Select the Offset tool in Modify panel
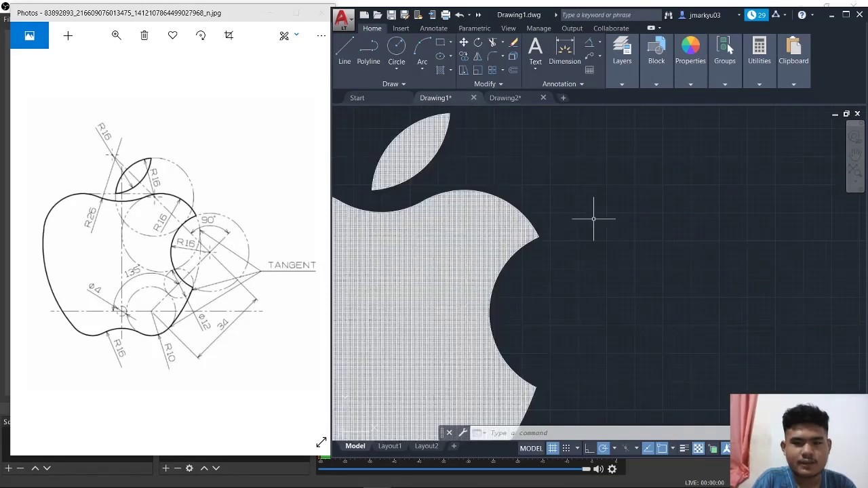Viewport: 868px width, 488px height. (513, 70)
